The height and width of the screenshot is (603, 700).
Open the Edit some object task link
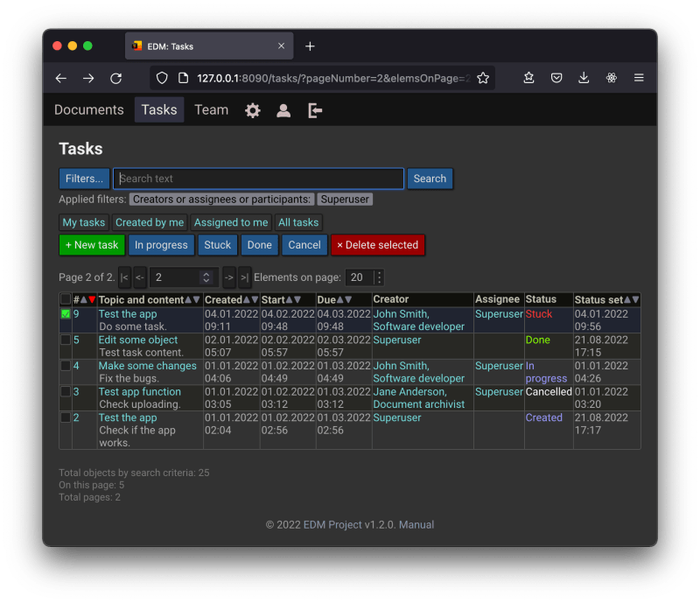pyautogui.click(x=138, y=340)
